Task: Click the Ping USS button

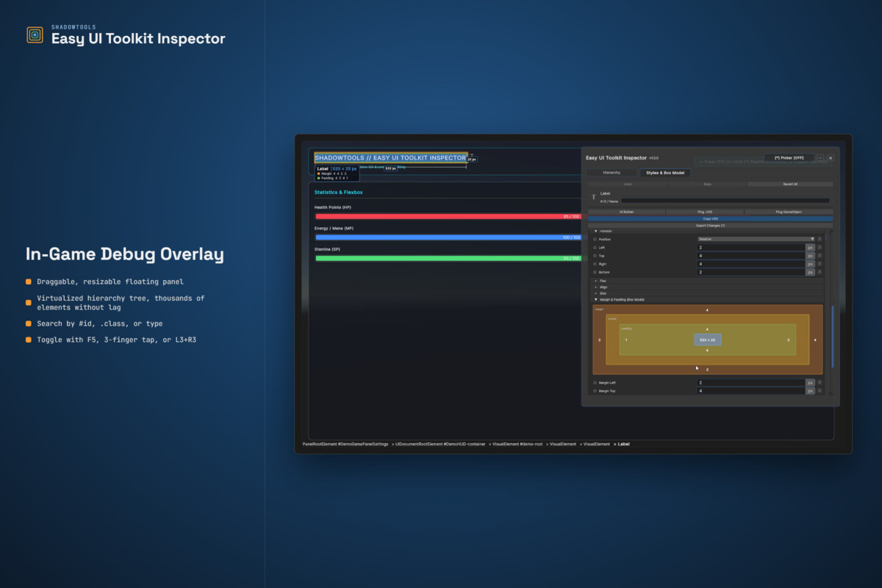Action: (x=705, y=212)
